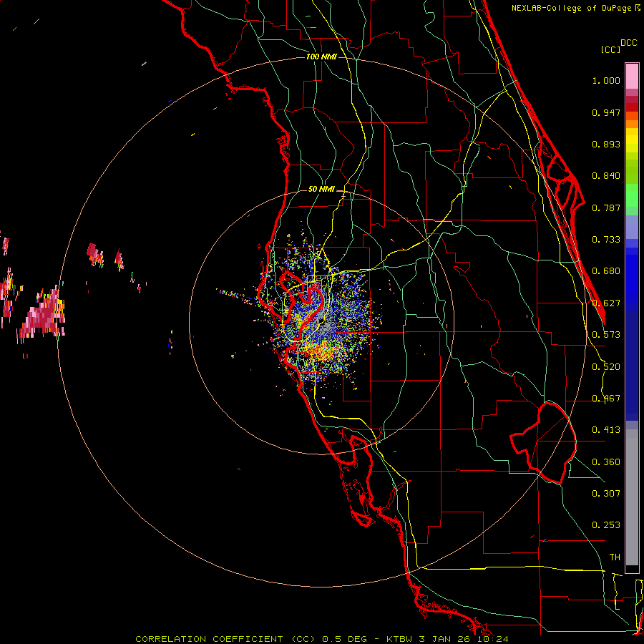The width and height of the screenshot is (644, 644).
Task: Click the DCC label above color bar
Action: point(629,43)
